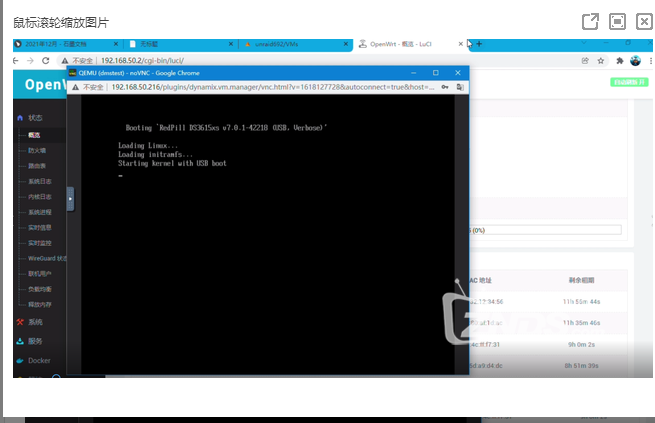Open 内核日志 in the sidebar
This screenshot has height=423, width=655.
40,197
